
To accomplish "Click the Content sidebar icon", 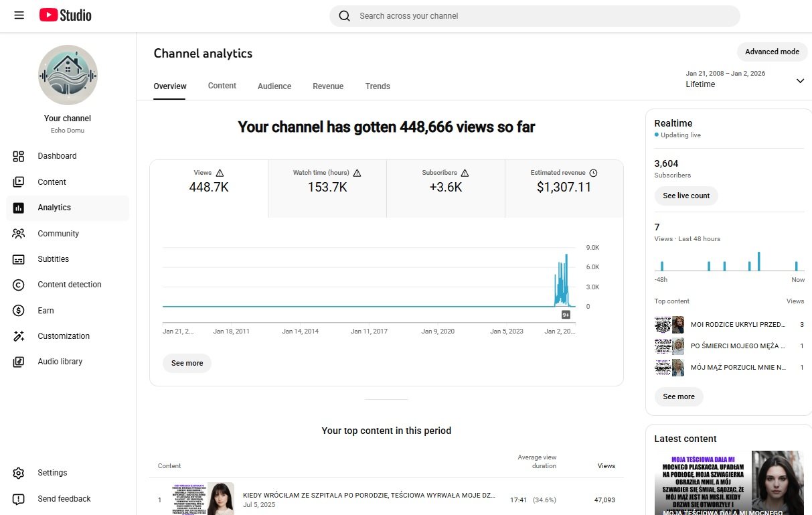I will coord(19,182).
